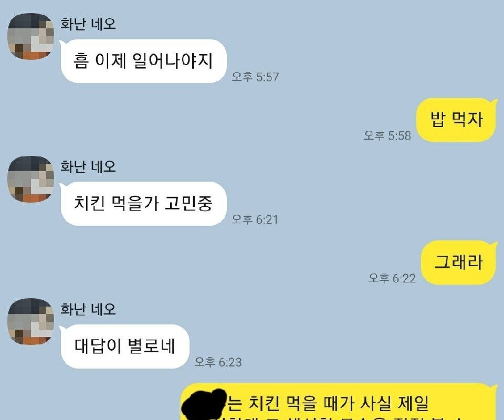Tap sender name 화난 네오 above 치킨 먹을가 고민중
The image size is (504, 420).
(88, 166)
